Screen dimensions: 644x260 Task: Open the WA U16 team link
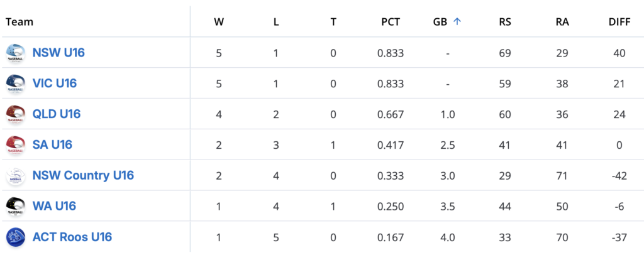pyautogui.click(x=54, y=207)
